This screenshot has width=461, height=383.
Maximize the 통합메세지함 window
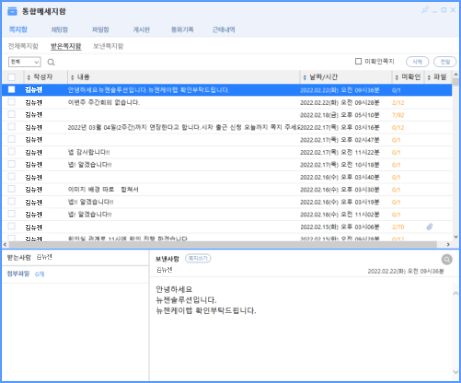coord(444,10)
